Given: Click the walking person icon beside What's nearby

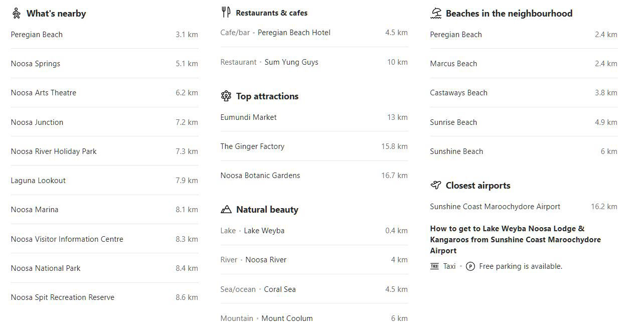Looking at the screenshot, I should (x=17, y=14).
